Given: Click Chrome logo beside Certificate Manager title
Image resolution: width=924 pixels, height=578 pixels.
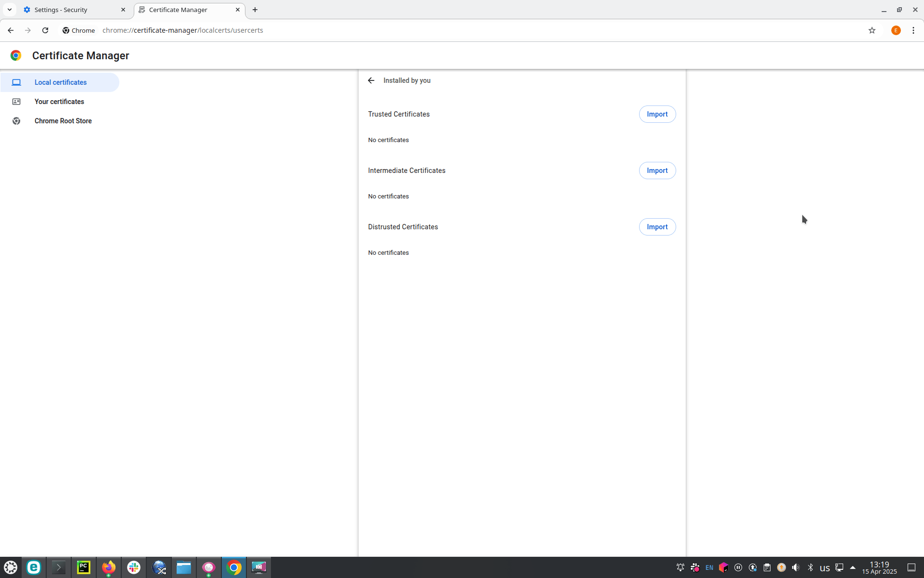Looking at the screenshot, I should [16, 55].
